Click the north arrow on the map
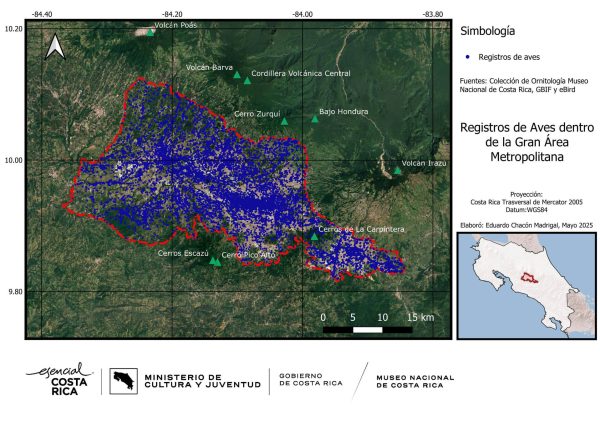This screenshot has height=422, width=600. pyautogui.click(x=55, y=47)
